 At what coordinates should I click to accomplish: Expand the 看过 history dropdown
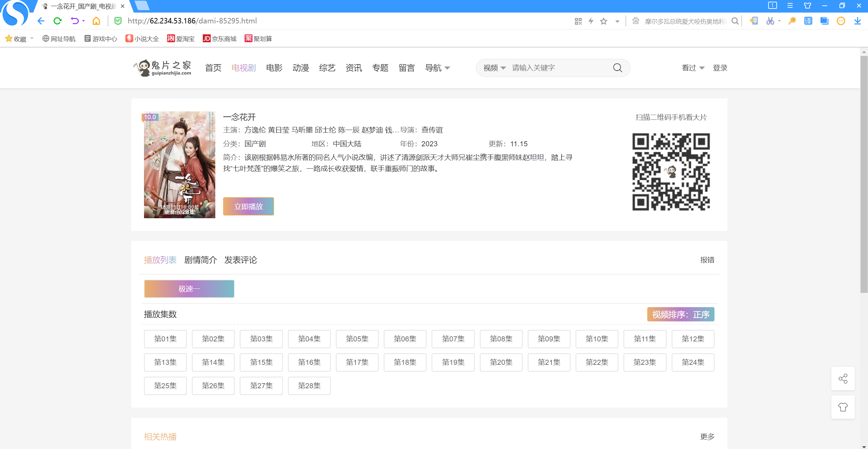693,68
